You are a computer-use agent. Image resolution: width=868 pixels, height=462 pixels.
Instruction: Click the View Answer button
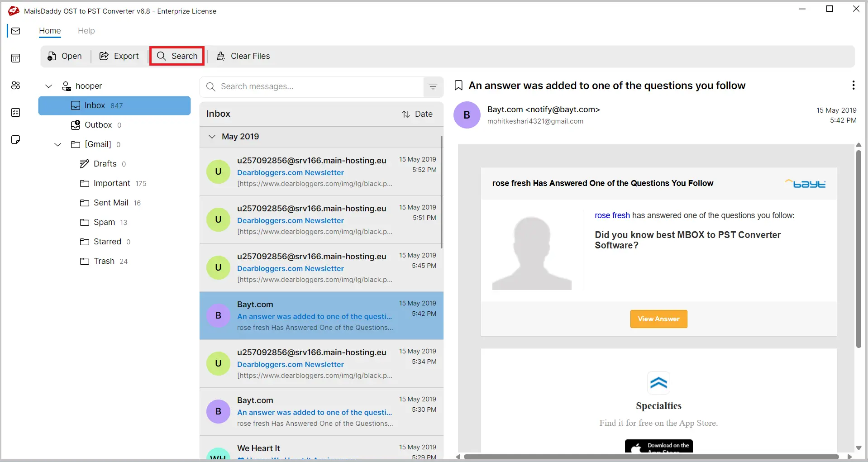click(x=658, y=319)
